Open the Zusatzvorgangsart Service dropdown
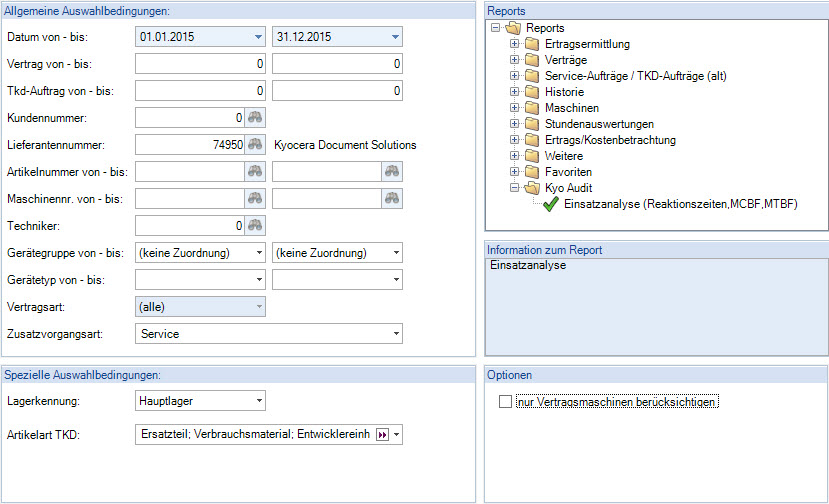 [396, 334]
